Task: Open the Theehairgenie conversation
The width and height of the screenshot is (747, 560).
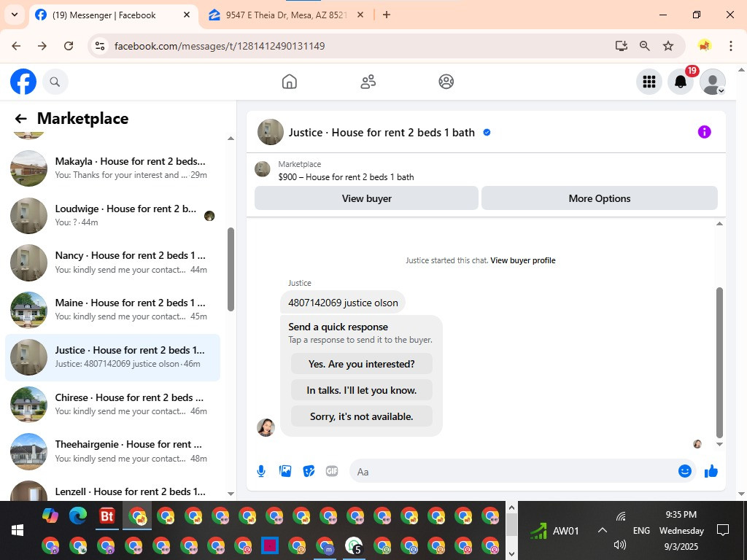Action: click(113, 451)
